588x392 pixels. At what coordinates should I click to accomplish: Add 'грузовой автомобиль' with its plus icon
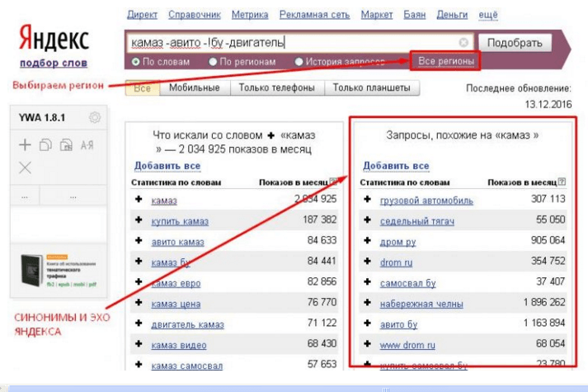coord(367,199)
